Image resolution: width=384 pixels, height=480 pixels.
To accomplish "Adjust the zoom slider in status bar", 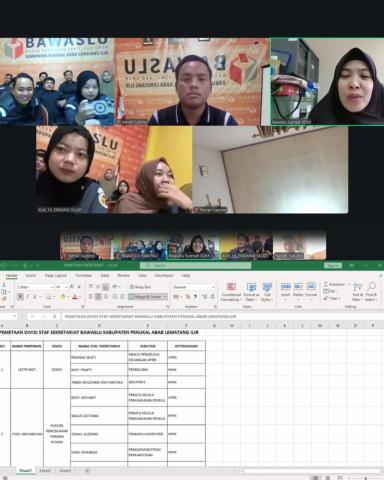I will (365, 478).
